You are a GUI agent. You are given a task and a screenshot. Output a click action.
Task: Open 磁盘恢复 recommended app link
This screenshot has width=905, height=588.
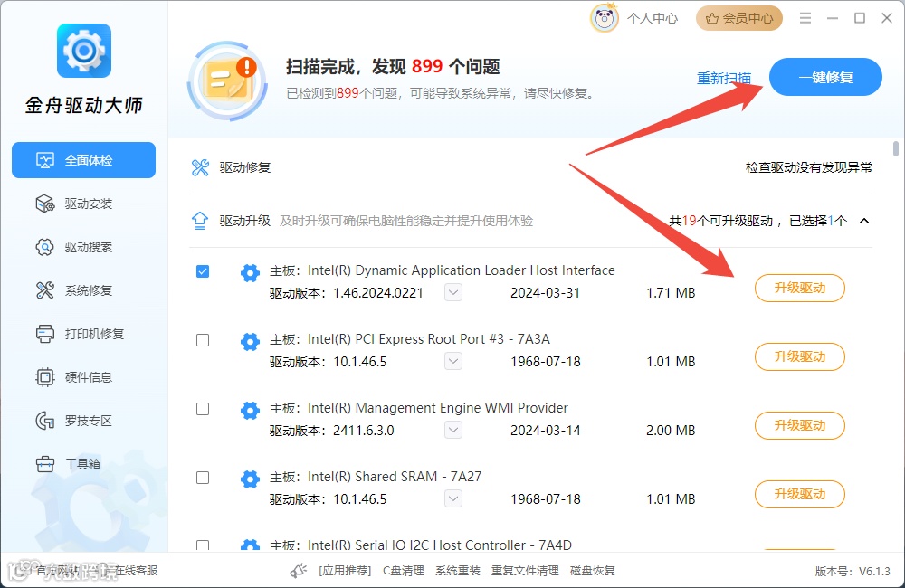coord(592,571)
